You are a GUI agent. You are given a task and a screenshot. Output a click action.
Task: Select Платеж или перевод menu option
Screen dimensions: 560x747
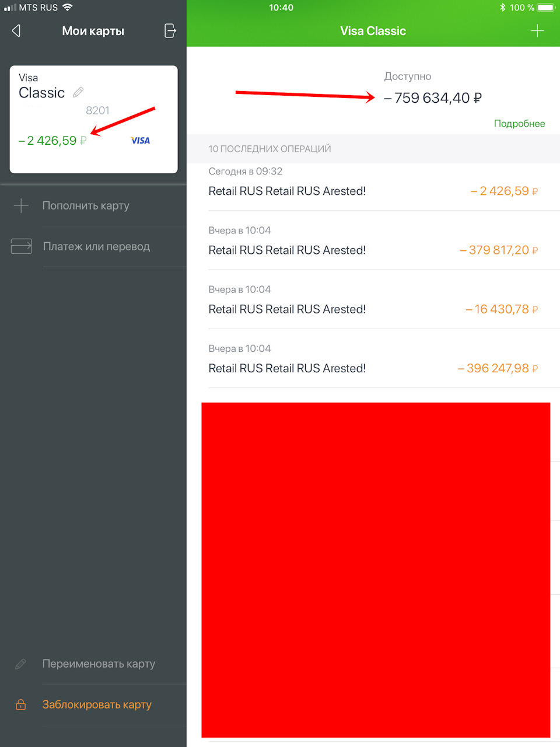[x=93, y=246]
